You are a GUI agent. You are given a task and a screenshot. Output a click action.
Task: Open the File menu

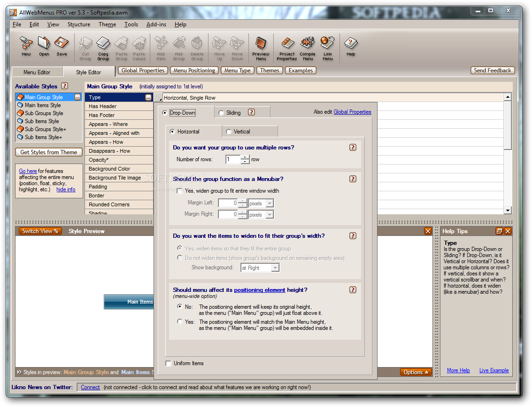[16, 24]
